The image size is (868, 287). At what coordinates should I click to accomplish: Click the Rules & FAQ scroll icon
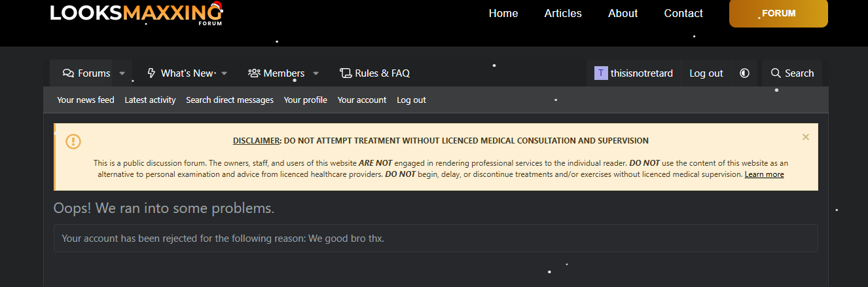(346, 73)
